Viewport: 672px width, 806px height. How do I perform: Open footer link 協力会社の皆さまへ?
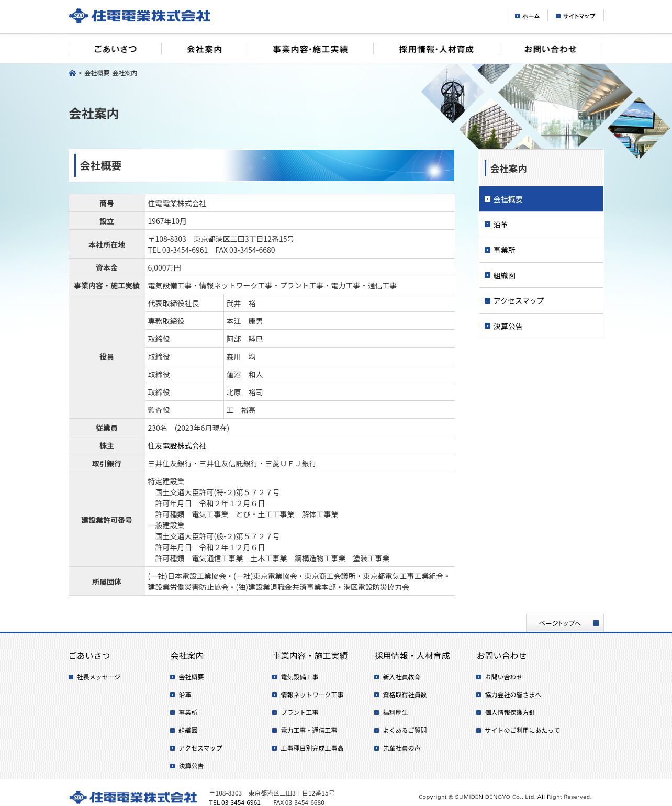pos(513,695)
